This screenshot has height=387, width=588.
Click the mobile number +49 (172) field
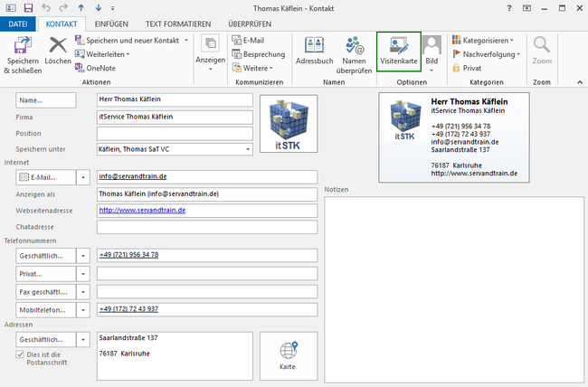207,310
